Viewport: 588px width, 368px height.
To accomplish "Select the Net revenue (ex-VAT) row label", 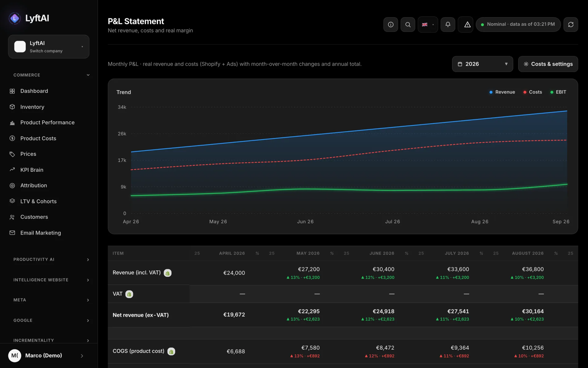I will tap(141, 315).
